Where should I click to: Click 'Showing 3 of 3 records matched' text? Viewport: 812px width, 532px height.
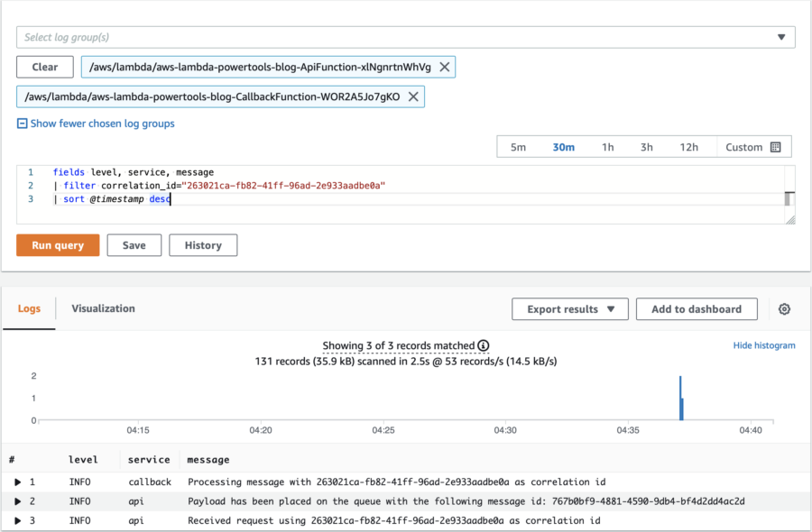point(398,345)
